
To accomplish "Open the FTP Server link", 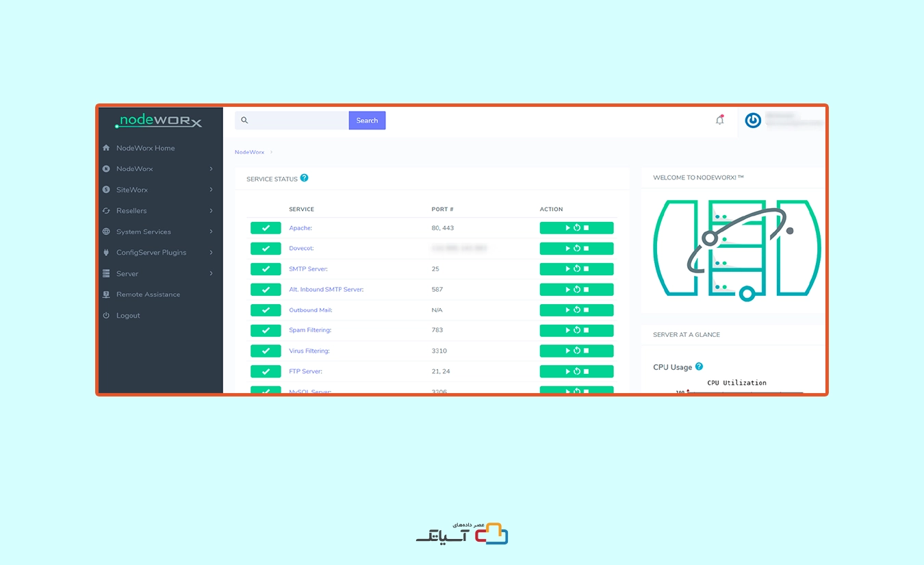I will point(305,371).
